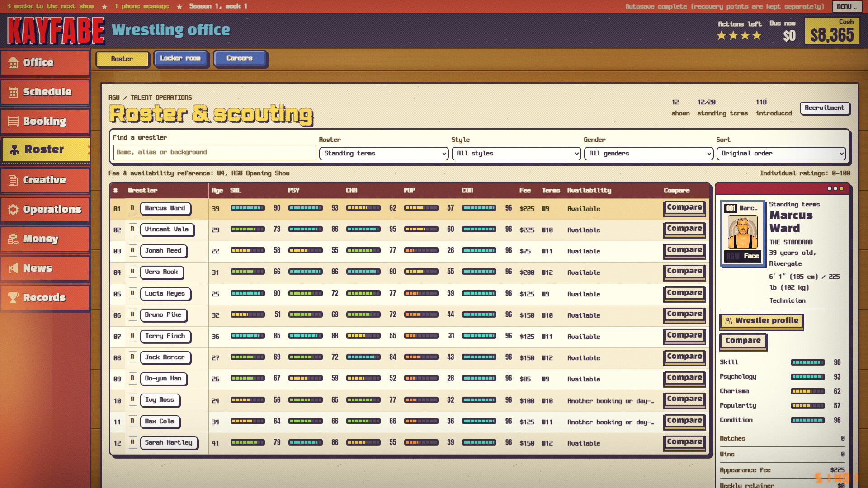Sort by the POP column header
The height and width of the screenshot is (488, 868).
409,191
